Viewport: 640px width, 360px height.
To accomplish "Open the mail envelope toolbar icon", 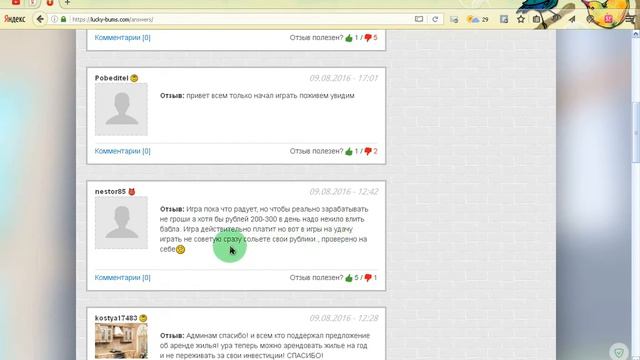I will pyautogui.click(x=454, y=19).
